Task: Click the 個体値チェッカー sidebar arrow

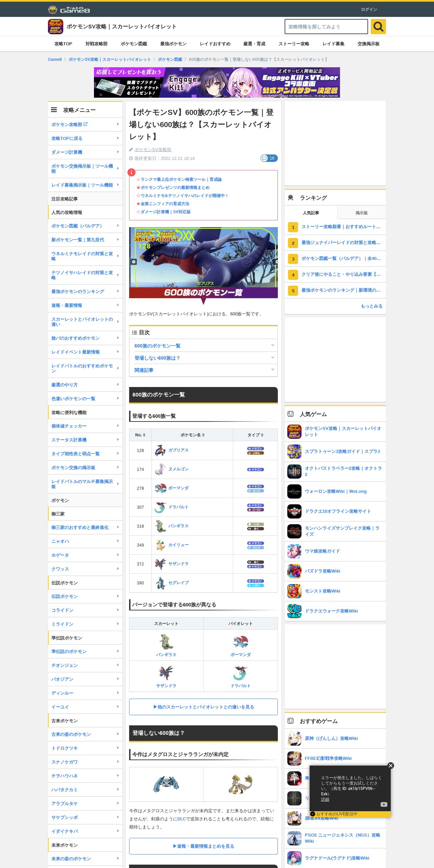Action: pyautogui.click(x=118, y=426)
